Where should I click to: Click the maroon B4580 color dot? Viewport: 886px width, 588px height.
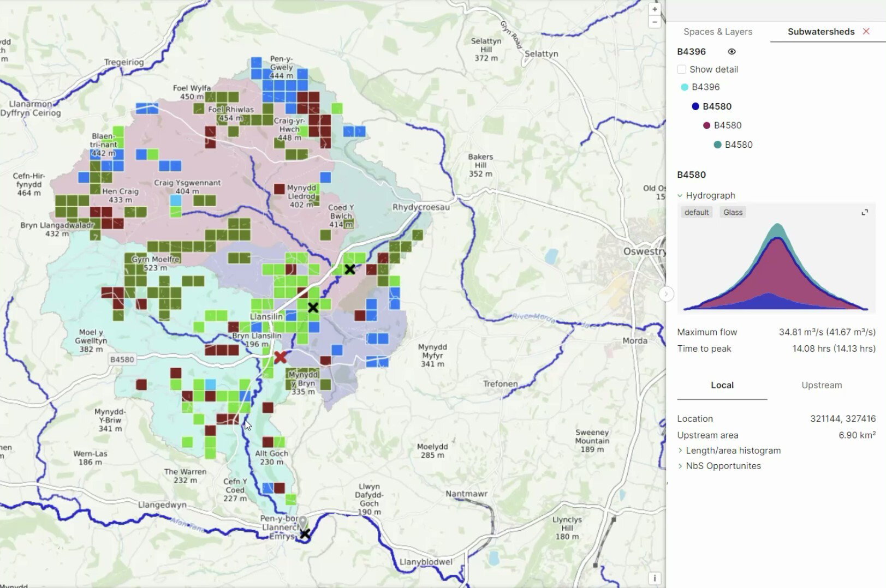click(706, 125)
